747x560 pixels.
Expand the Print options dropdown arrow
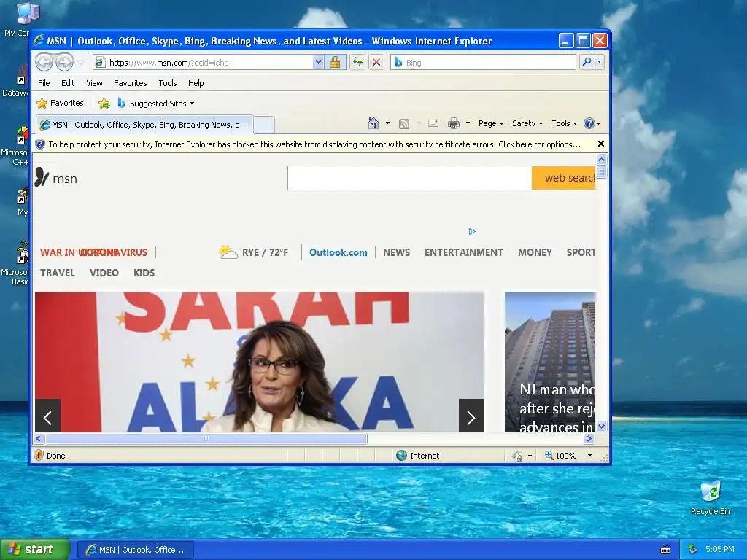click(468, 123)
